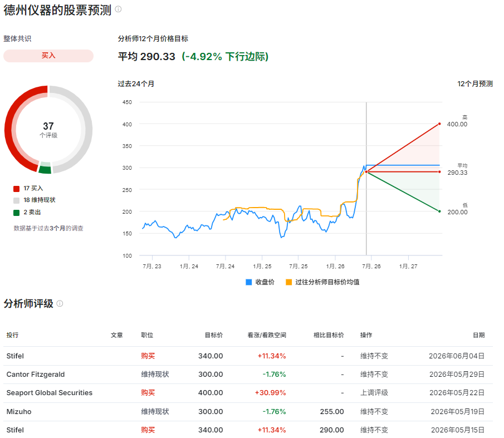Click Seaport target price 400.00

click(211, 393)
